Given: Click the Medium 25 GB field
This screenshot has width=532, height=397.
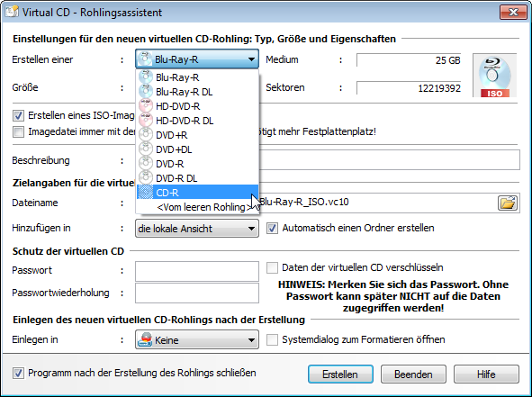Looking at the screenshot, I should point(409,60).
